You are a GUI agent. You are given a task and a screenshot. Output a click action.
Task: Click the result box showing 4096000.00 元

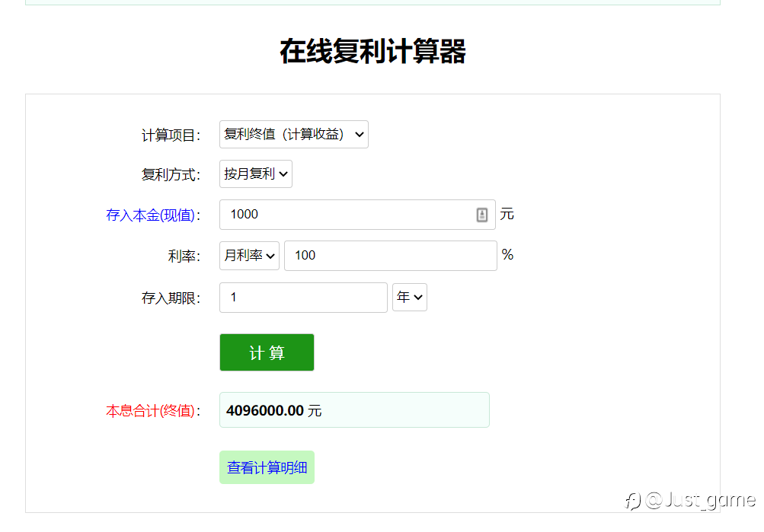click(353, 410)
